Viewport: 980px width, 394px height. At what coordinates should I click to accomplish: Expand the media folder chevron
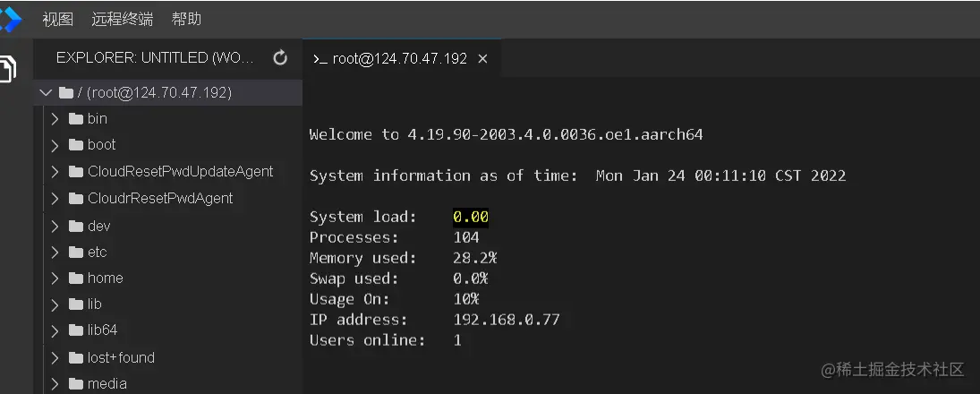[x=55, y=384]
